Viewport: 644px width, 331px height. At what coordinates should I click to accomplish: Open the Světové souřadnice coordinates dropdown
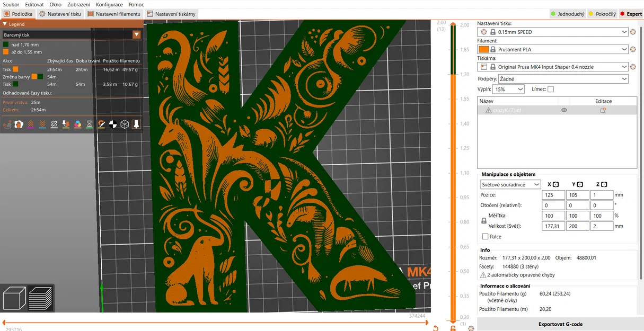(509, 184)
